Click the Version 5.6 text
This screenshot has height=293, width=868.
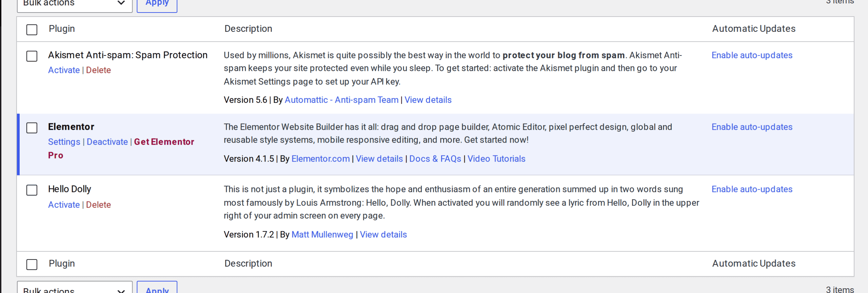click(x=245, y=100)
